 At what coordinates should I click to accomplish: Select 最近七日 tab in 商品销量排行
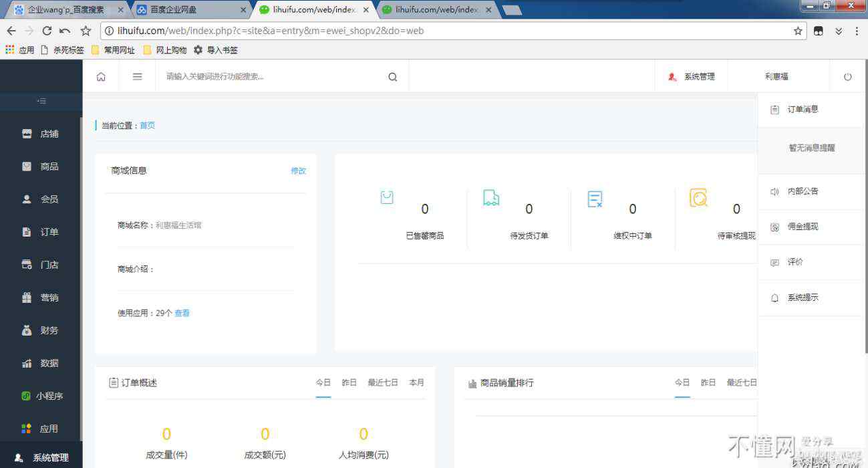742,383
